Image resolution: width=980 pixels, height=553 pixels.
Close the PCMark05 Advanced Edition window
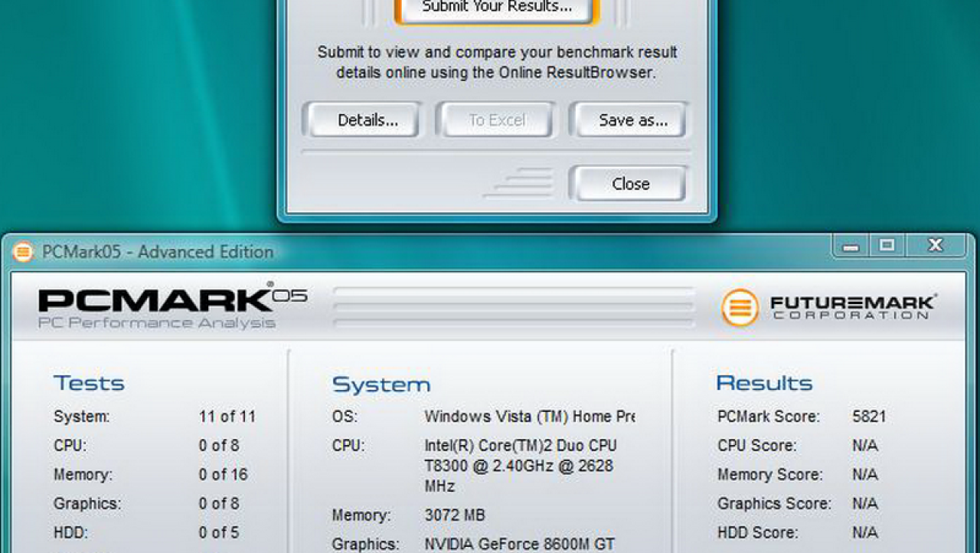pyautogui.click(x=935, y=246)
